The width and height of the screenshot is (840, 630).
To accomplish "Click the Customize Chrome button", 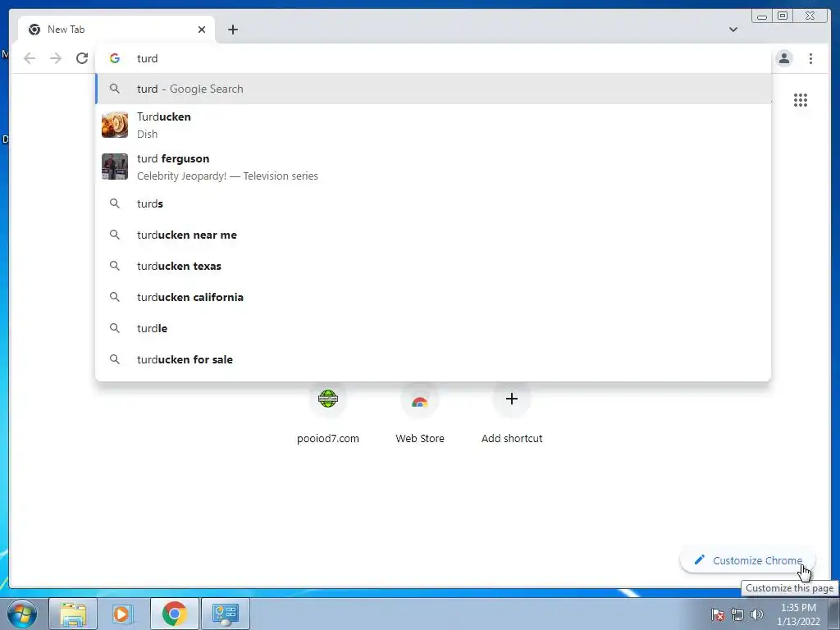I will [748, 560].
